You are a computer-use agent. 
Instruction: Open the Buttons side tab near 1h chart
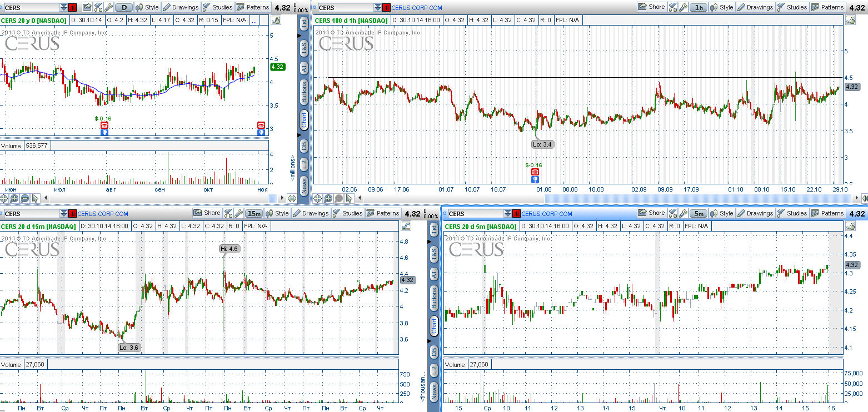[x=304, y=93]
